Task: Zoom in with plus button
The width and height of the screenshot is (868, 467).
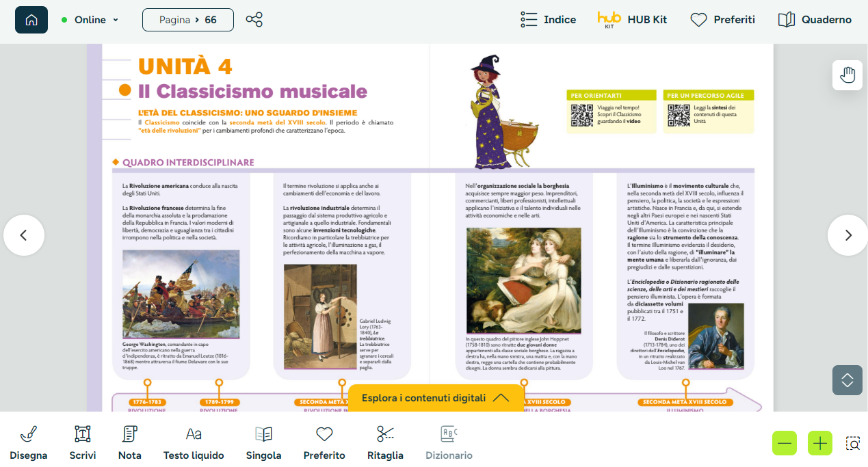Action: coord(820,443)
